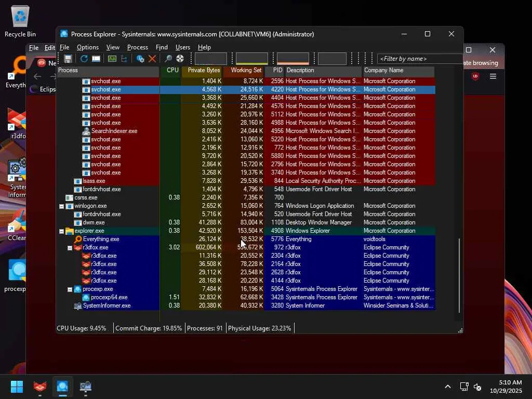The height and width of the screenshot is (399, 532).
Task: Click the 'Processes: 91' status bar entry
Action: (205, 328)
